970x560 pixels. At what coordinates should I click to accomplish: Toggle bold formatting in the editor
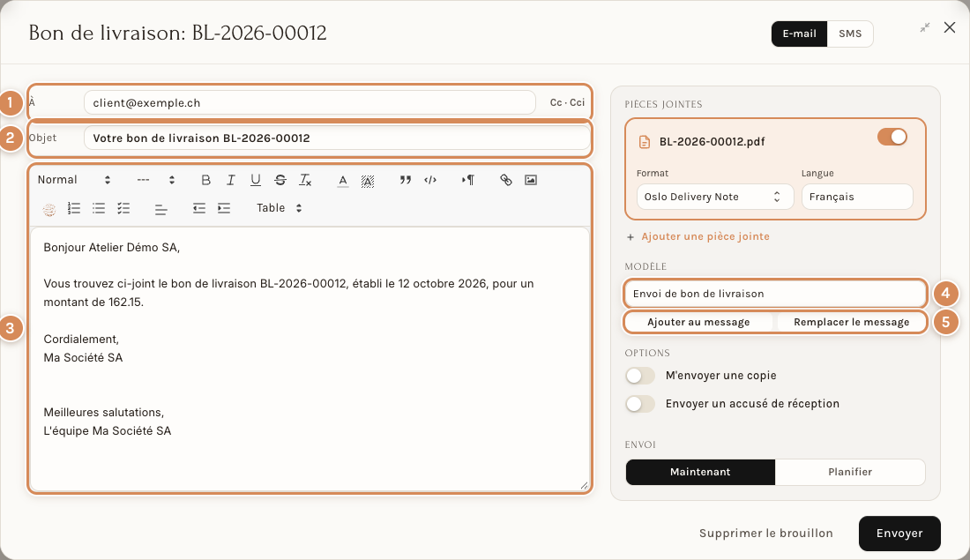coord(206,180)
